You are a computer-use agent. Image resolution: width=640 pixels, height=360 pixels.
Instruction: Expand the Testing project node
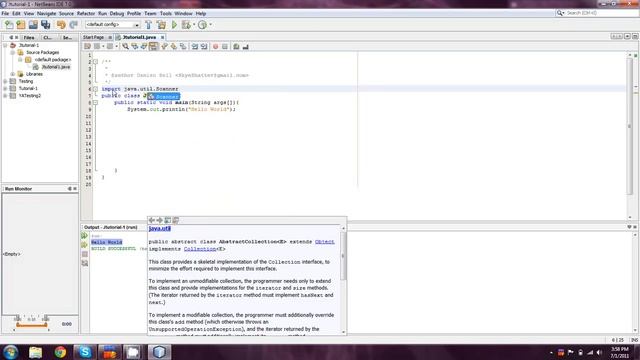click(x=5, y=81)
